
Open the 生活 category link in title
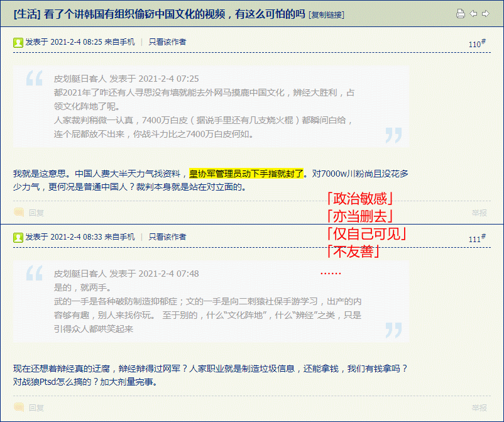pyautogui.click(x=27, y=14)
